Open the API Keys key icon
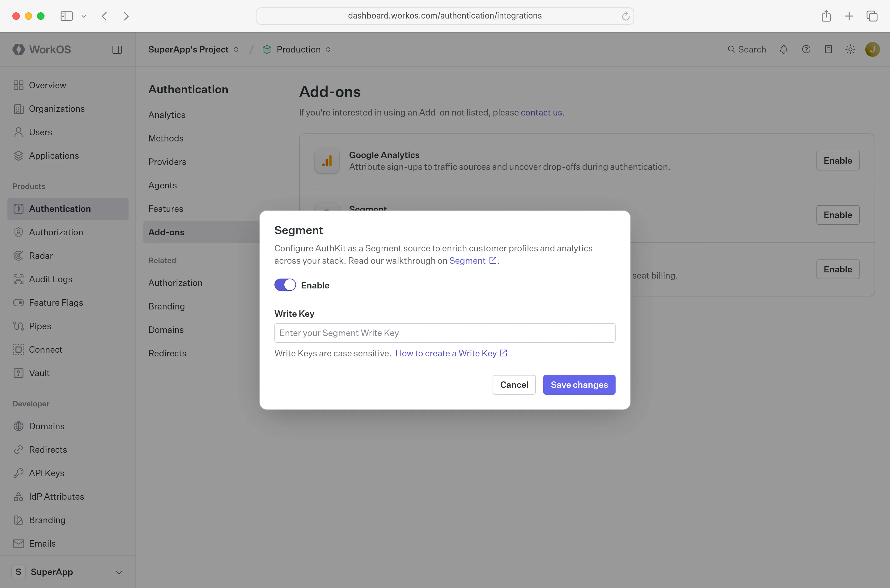The width and height of the screenshot is (890, 588). click(18, 473)
